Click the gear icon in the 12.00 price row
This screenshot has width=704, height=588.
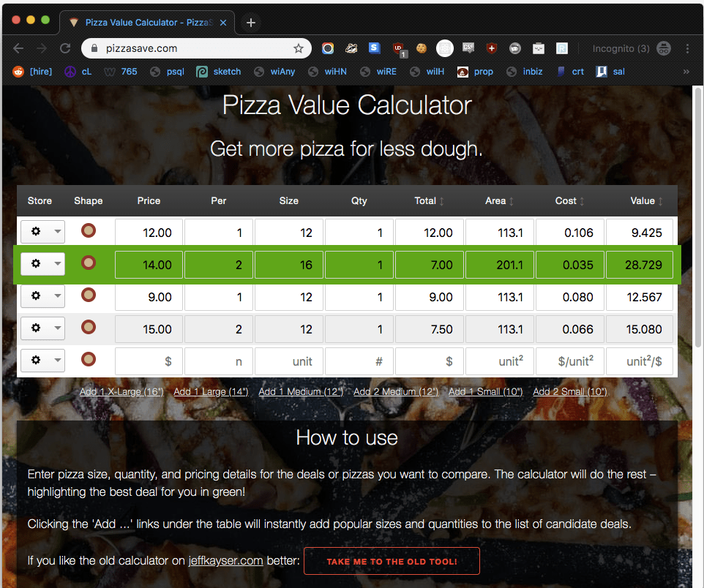click(36, 231)
